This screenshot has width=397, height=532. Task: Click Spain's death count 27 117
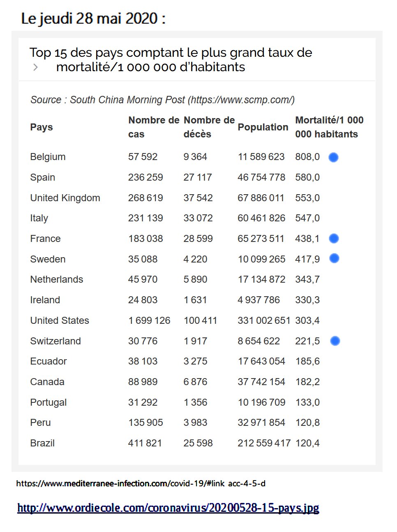[x=198, y=177]
